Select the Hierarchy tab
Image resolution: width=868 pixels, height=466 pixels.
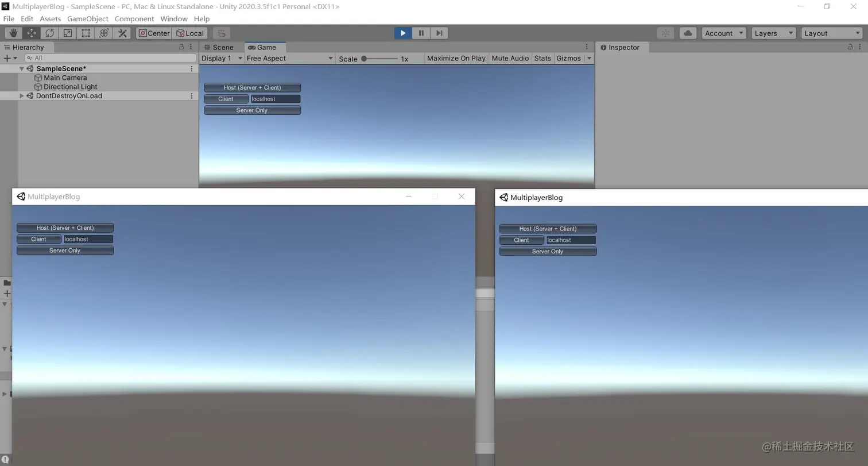click(28, 47)
